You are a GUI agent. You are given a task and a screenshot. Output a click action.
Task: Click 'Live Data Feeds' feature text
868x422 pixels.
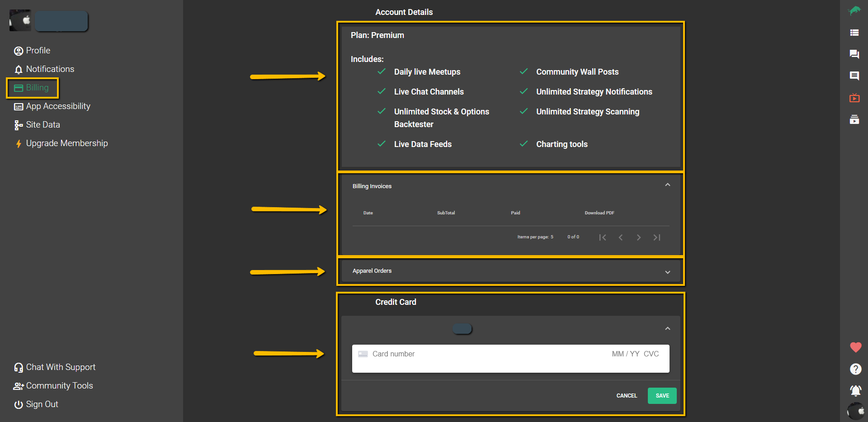point(423,144)
